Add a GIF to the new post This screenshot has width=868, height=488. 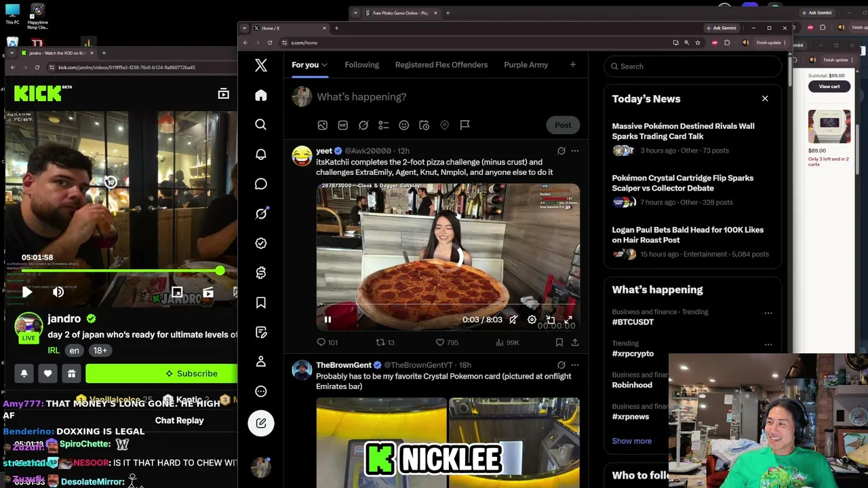343,125
